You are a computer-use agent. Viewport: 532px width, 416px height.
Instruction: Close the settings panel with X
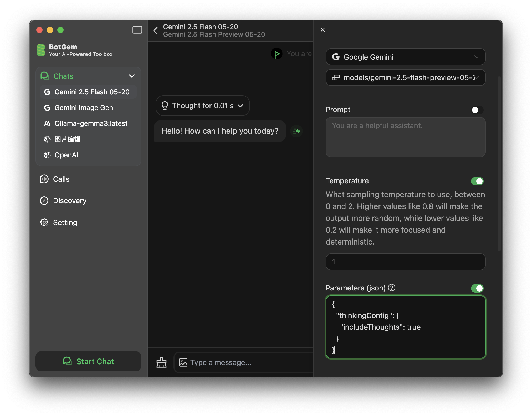(x=323, y=30)
